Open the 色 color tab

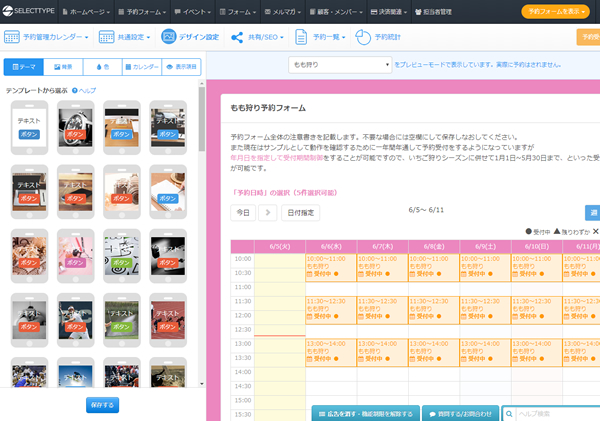(104, 67)
